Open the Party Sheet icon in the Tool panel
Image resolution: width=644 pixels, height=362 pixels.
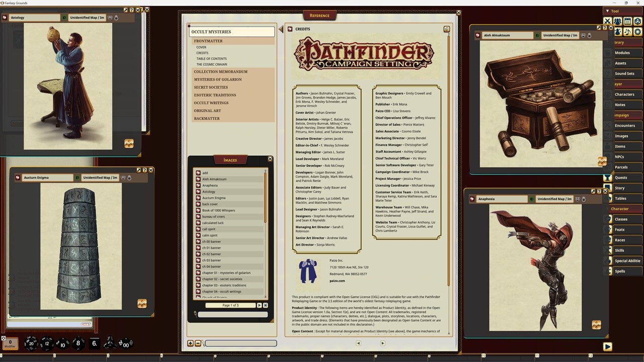[x=618, y=21]
